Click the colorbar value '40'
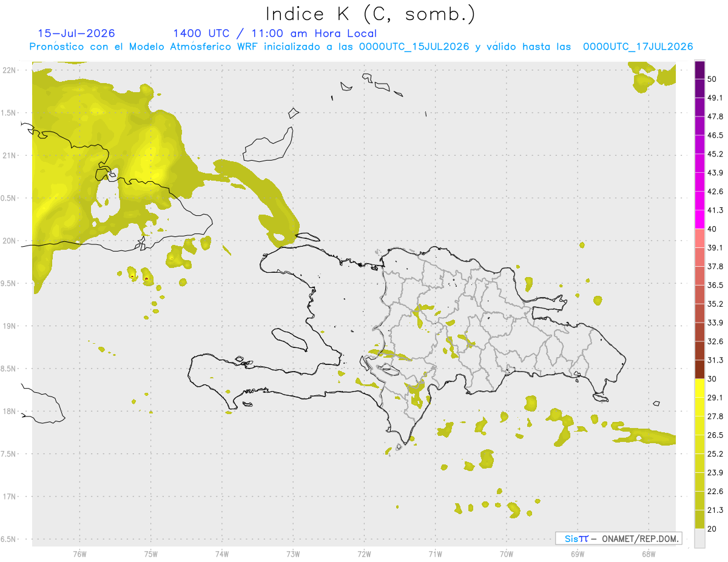This screenshot has width=728, height=562. point(712,229)
